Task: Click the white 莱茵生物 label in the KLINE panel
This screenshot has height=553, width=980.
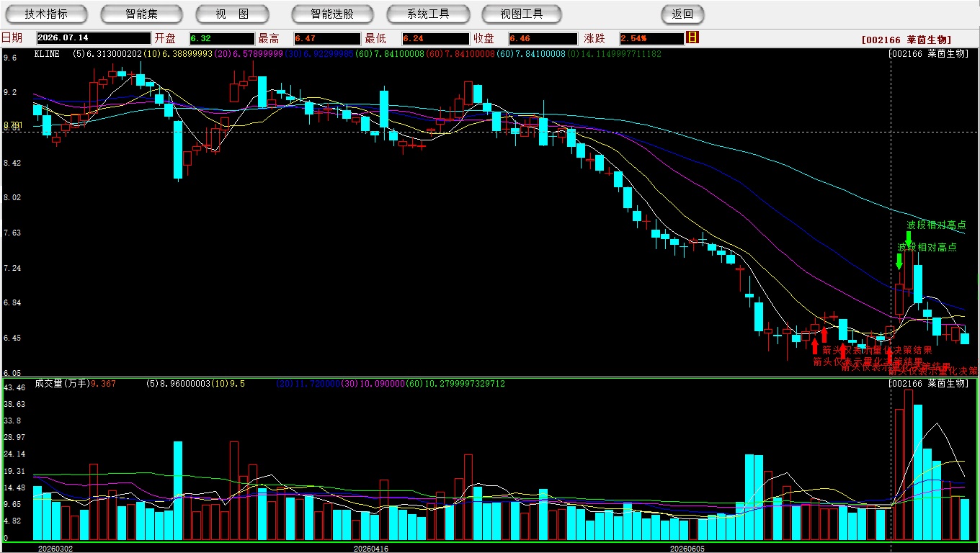Action: pyautogui.click(x=947, y=54)
